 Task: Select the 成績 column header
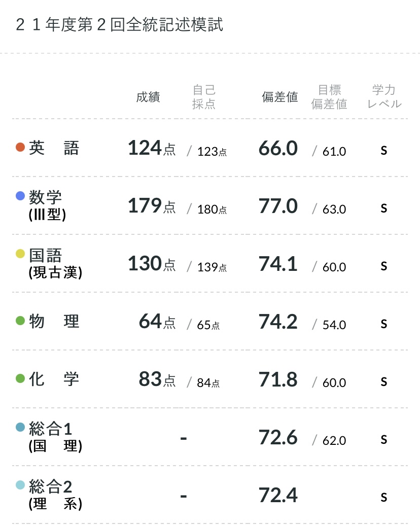[x=148, y=97]
